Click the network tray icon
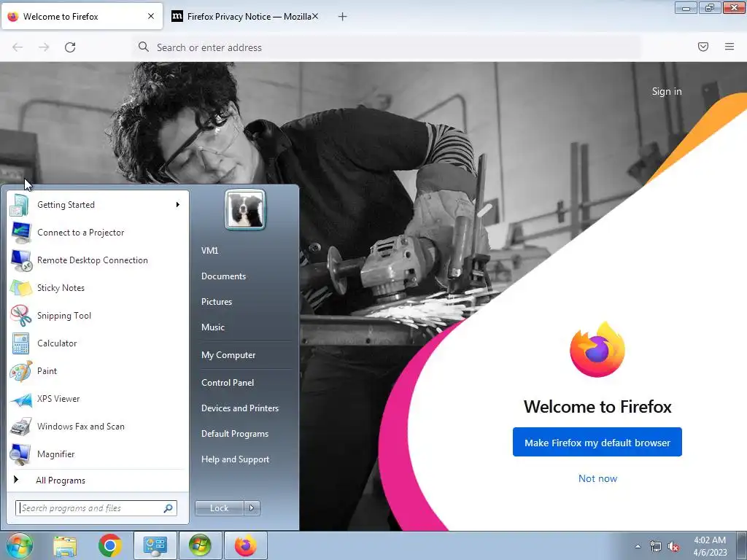747x560 pixels. coord(656,547)
